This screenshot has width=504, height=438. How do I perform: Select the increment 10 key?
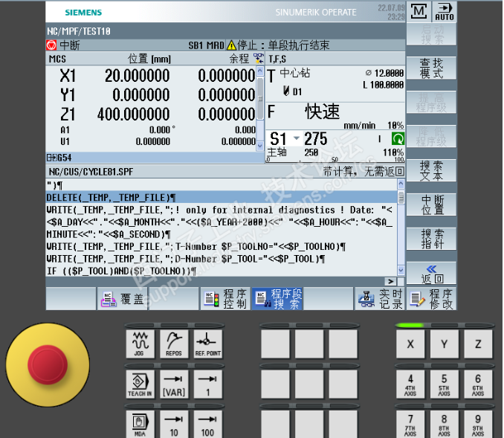(x=174, y=424)
